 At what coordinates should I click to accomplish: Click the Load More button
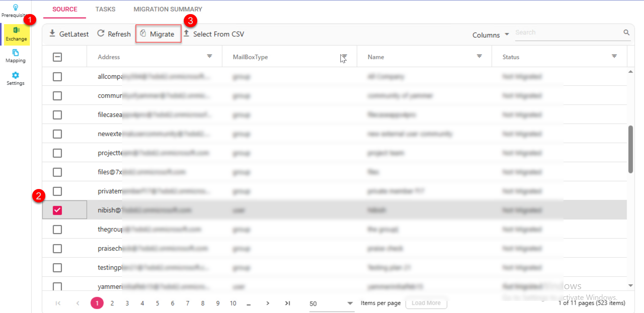pyautogui.click(x=426, y=303)
